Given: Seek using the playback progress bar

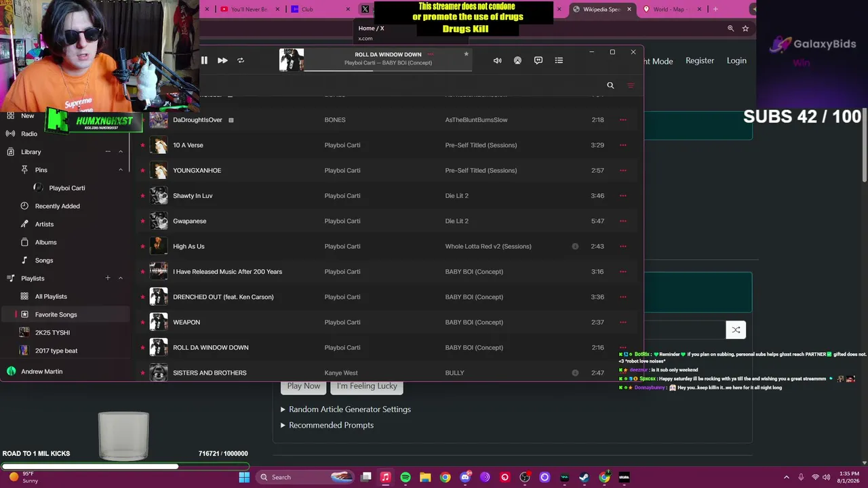Looking at the screenshot, I should (x=388, y=70).
